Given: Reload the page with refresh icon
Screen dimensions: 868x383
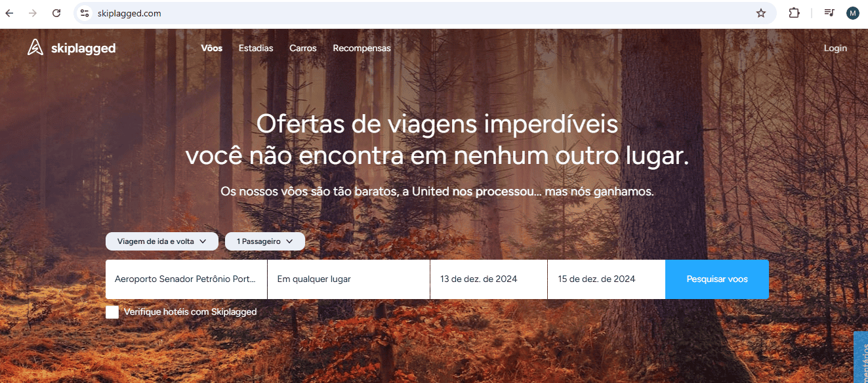Looking at the screenshot, I should point(56,13).
